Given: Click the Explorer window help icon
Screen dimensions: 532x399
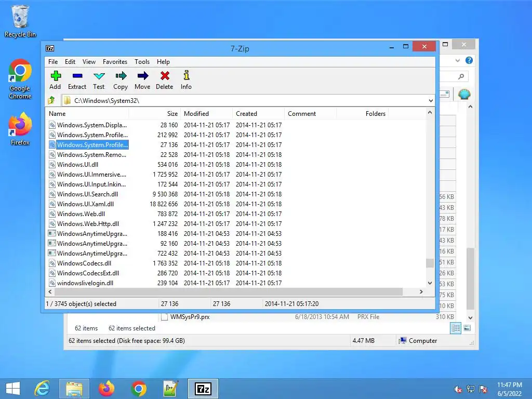Looking at the screenshot, I should [469, 60].
